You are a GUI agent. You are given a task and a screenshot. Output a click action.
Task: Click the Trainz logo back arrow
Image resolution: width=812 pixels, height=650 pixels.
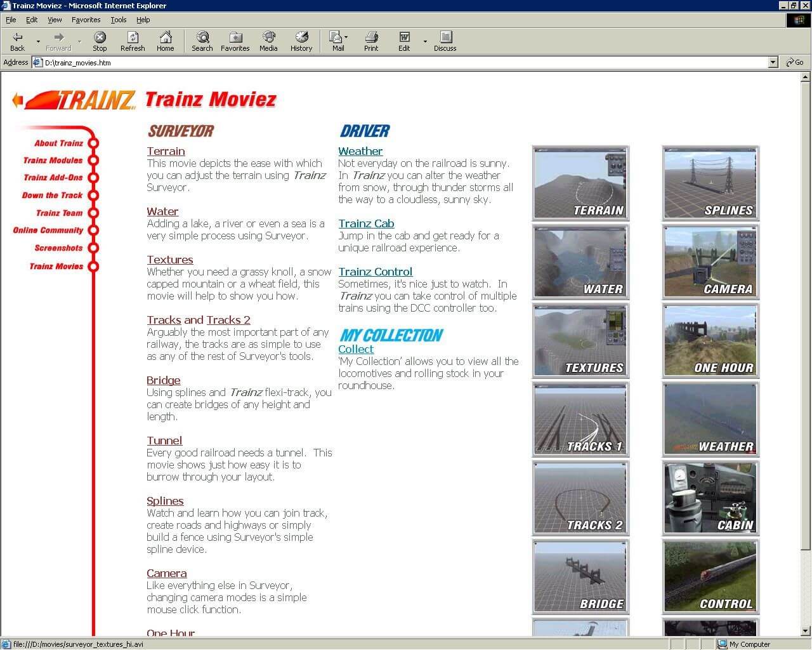(18, 100)
